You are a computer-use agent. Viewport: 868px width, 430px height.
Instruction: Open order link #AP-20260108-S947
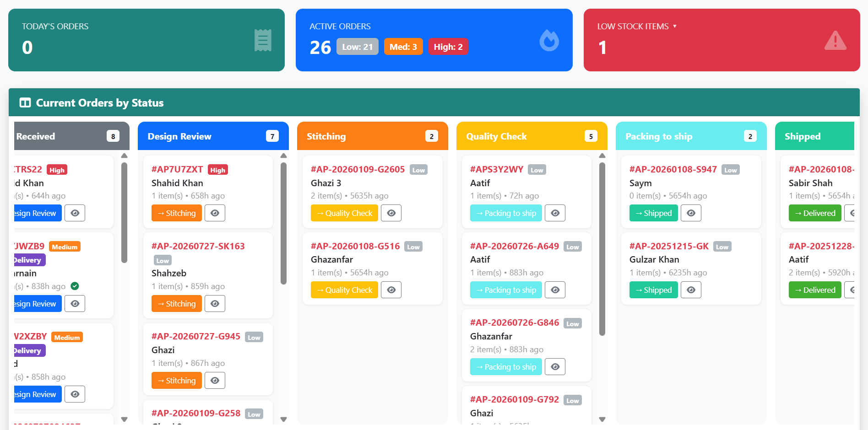point(673,169)
